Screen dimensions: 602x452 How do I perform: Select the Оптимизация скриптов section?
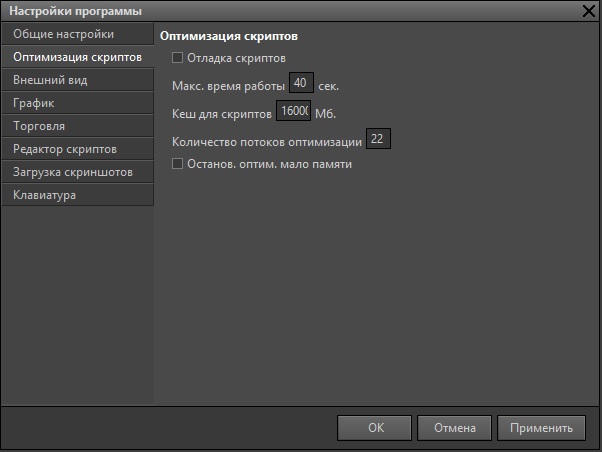click(x=77, y=58)
